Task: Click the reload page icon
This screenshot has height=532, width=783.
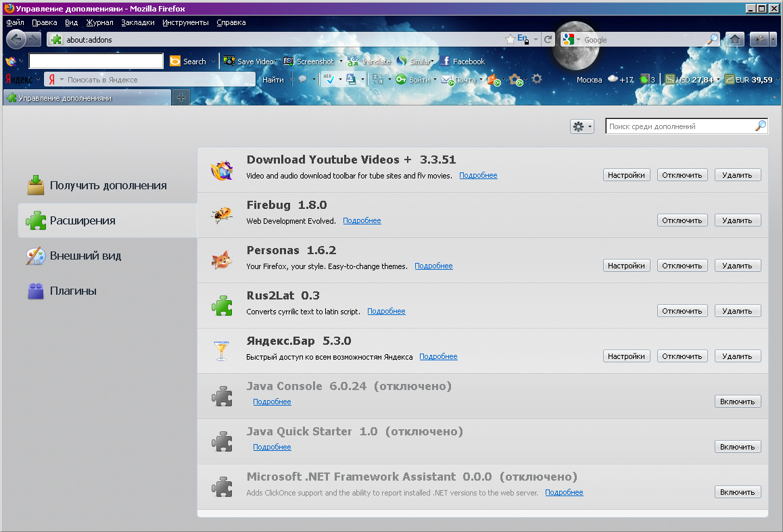Action: (x=548, y=39)
